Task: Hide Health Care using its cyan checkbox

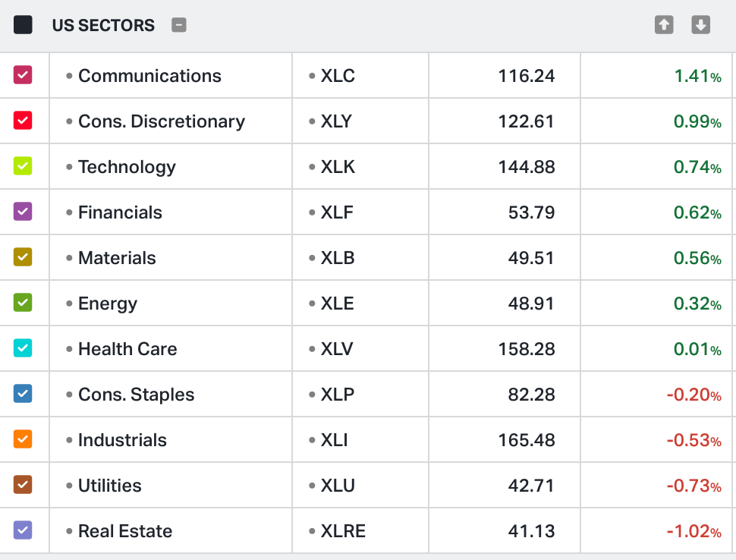Action: [23, 348]
